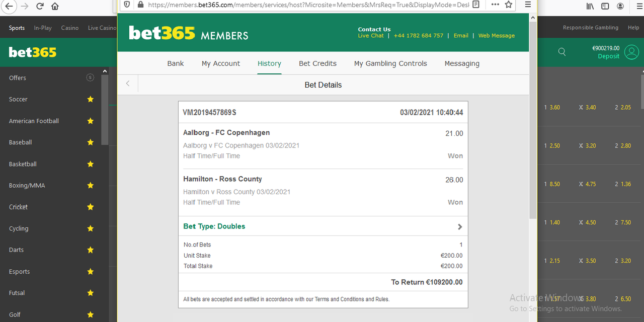Open the Bet Credits tab
The height and width of the screenshot is (322, 644).
(x=317, y=63)
